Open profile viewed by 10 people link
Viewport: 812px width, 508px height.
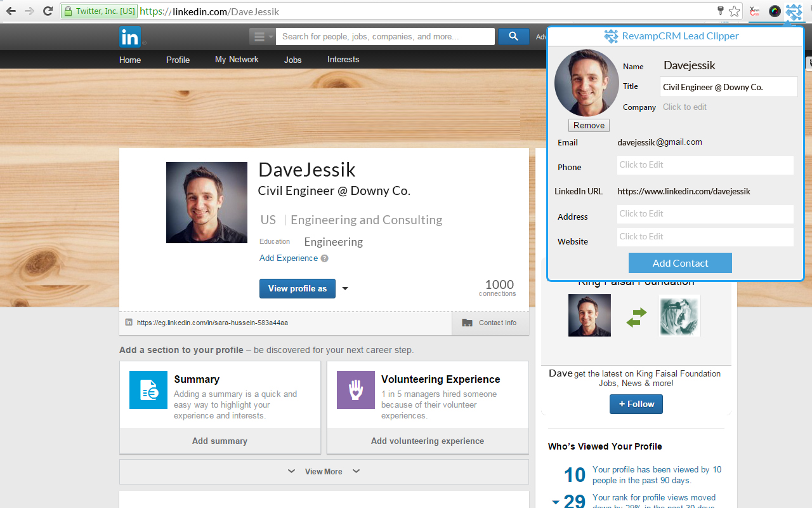pos(657,475)
